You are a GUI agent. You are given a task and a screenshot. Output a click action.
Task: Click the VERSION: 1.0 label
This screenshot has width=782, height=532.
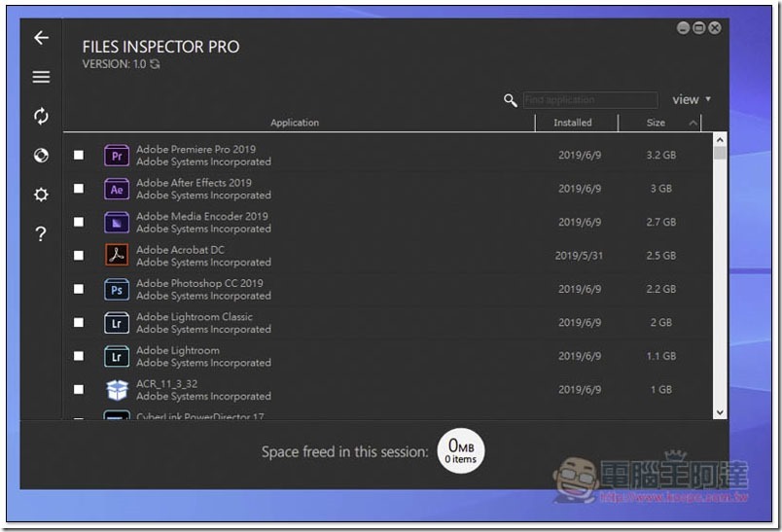[114, 64]
